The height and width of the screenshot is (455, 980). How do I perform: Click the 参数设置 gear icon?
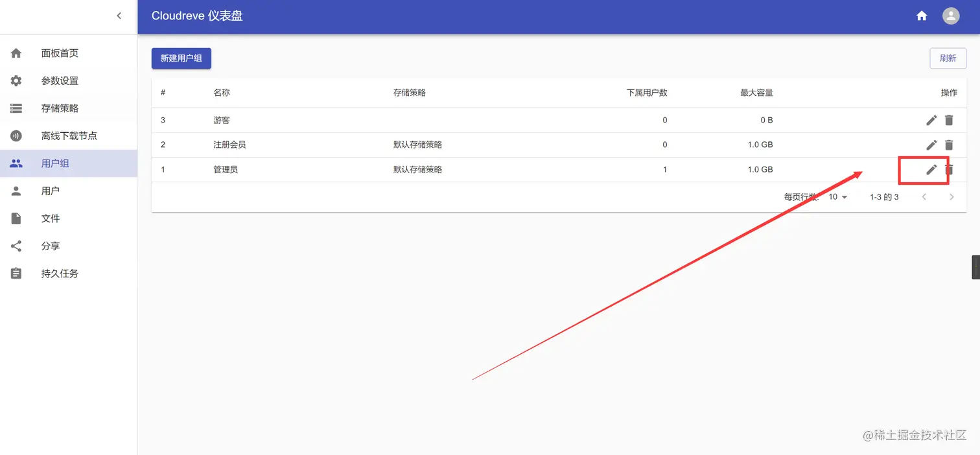pyautogui.click(x=16, y=81)
